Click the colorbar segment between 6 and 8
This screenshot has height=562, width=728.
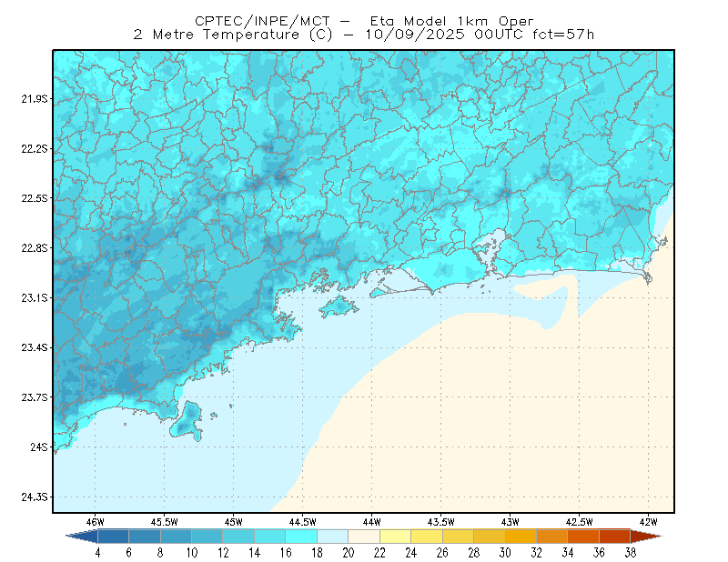145,536
